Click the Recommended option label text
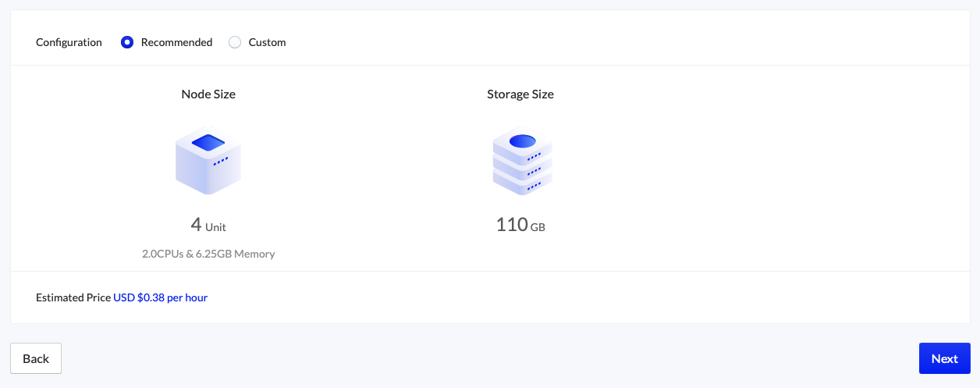 176,42
